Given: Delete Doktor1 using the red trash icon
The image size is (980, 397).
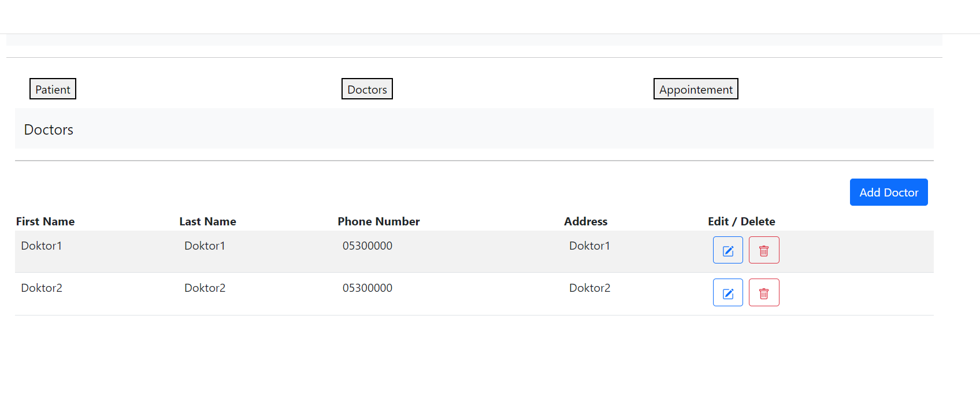Looking at the screenshot, I should pos(764,250).
